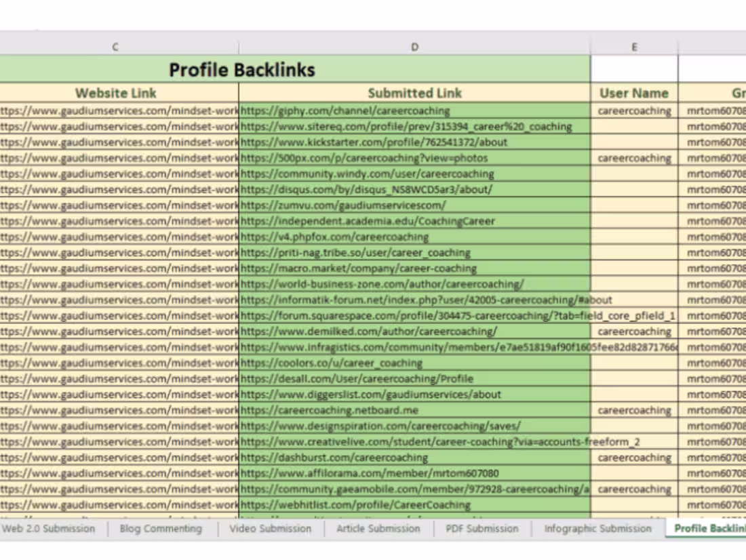This screenshot has height=560, width=746.
Task: Select the desall.com User Profile link cell
Action: (x=414, y=379)
